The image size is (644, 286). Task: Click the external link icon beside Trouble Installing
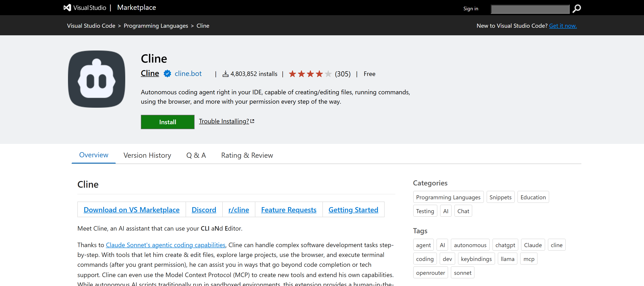point(252,121)
